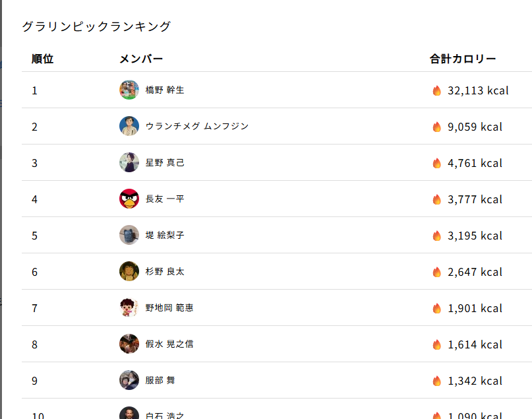Click the flame icon next to 1,342 kcal
The image size is (532, 419).
pyautogui.click(x=436, y=381)
